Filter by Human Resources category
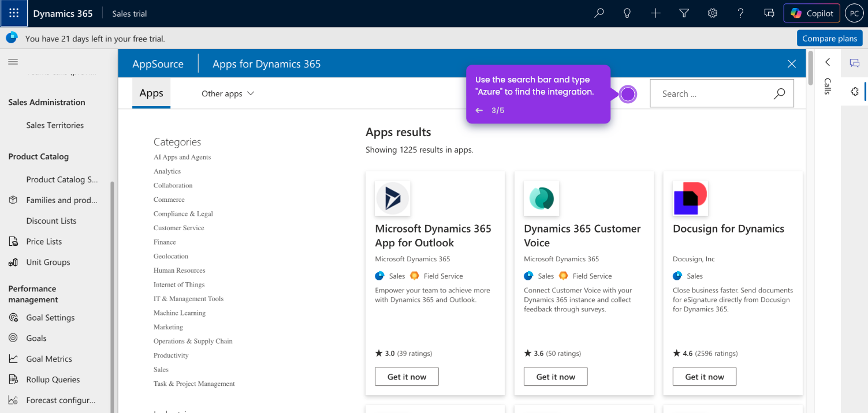The height and width of the screenshot is (413, 868). click(x=179, y=270)
